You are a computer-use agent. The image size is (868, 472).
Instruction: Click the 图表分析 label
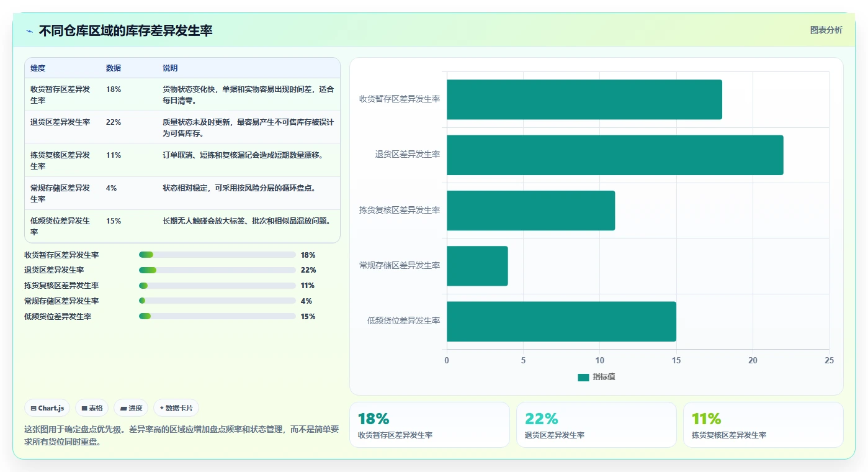pyautogui.click(x=826, y=30)
